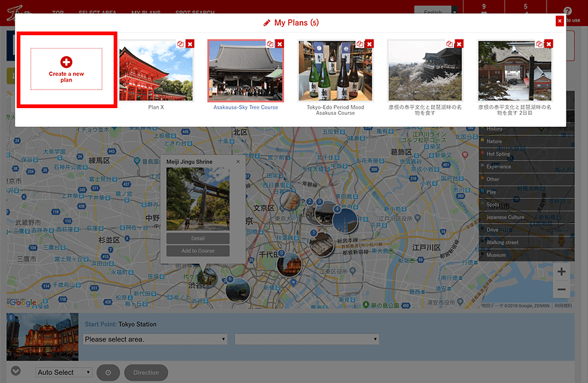Copy the plan with the cherry blossom temple photo
This screenshot has width=588, height=383.
tap(449, 44)
